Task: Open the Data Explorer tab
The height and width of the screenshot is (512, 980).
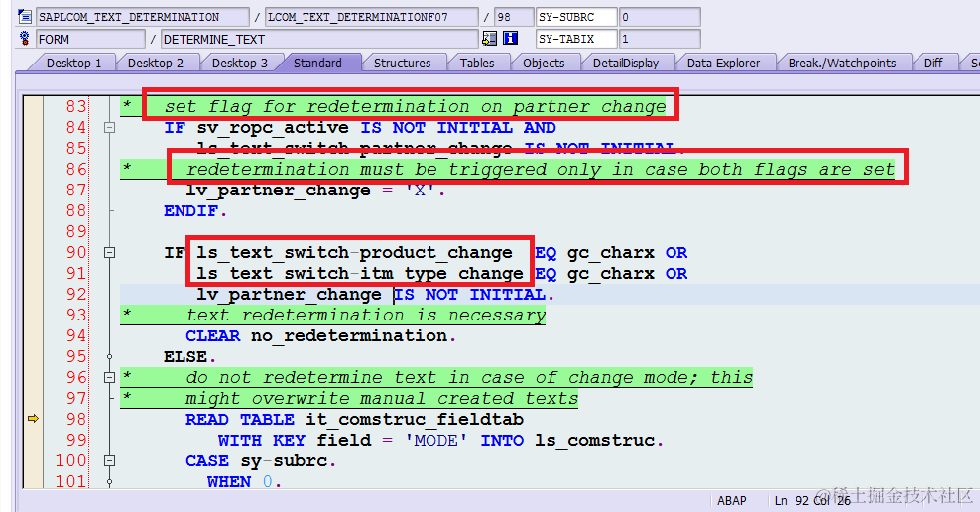Action: (x=723, y=64)
